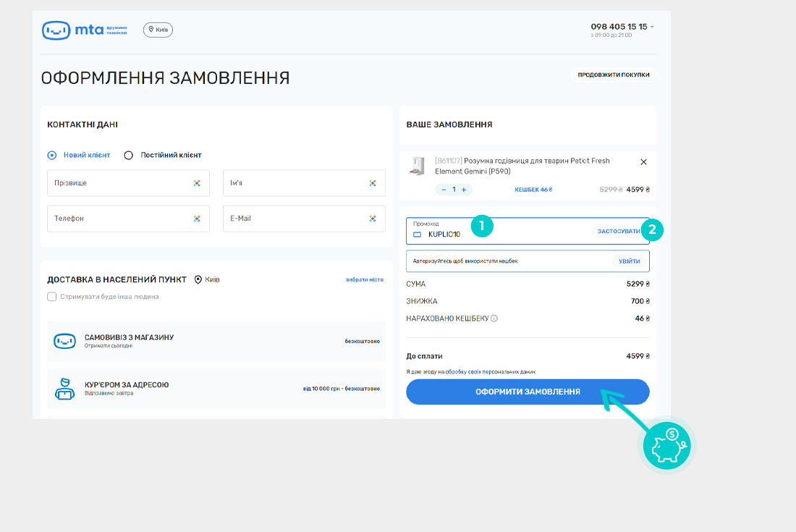Increase product quantity with plus button

[464, 190]
